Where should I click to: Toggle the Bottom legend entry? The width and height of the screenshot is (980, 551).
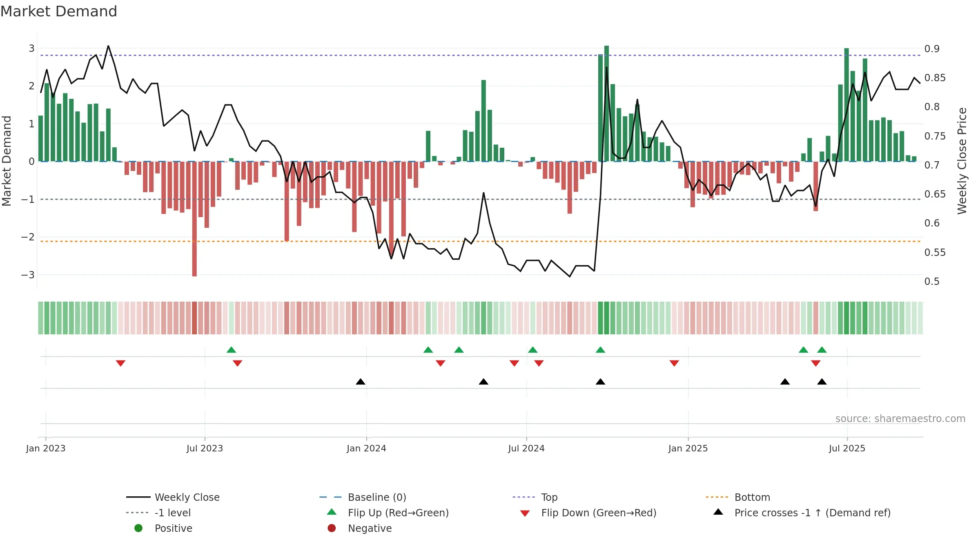click(x=738, y=497)
